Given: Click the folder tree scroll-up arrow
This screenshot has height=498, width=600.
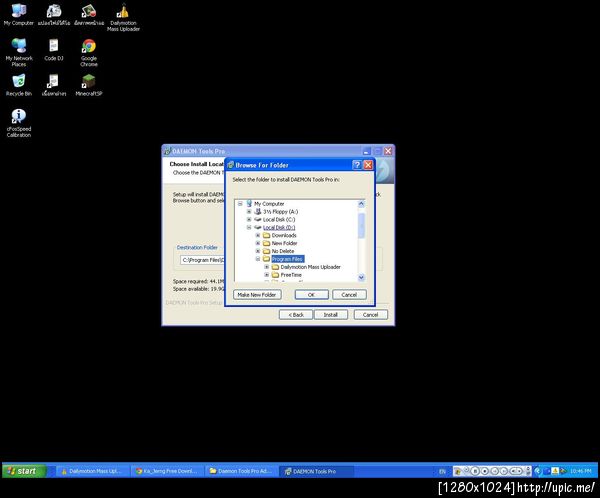Looking at the screenshot, I should pos(361,204).
